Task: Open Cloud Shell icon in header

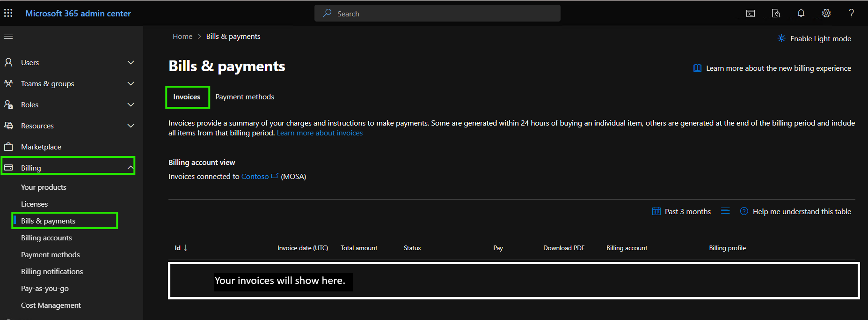Action: point(751,14)
